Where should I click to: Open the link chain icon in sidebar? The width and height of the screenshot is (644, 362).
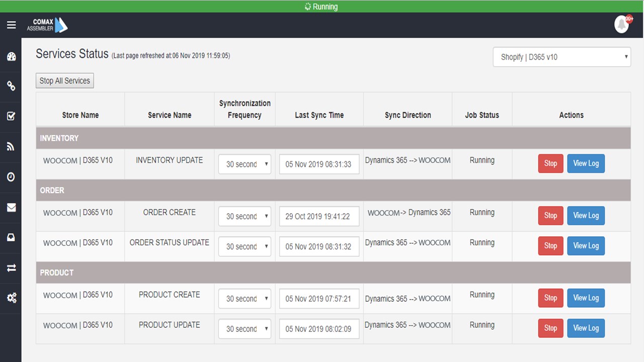[x=11, y=86]
